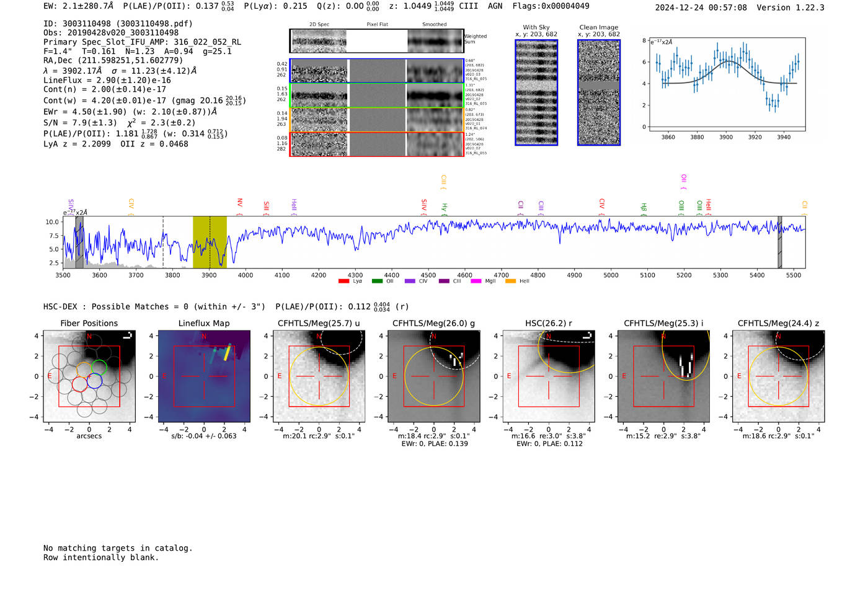Click the 'S/N = 7.9(±1.3)' value
This screenshot has height=591, width=868.
coord(80,123)
